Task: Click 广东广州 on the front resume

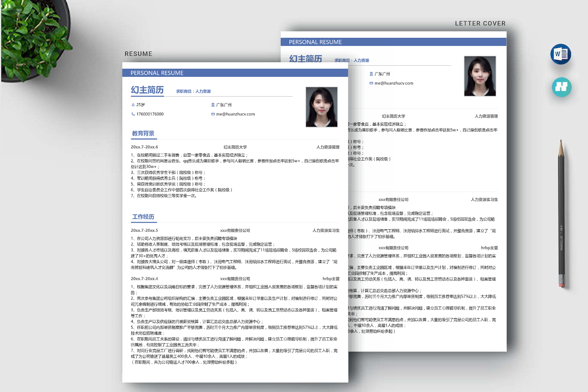Action: 224,105
